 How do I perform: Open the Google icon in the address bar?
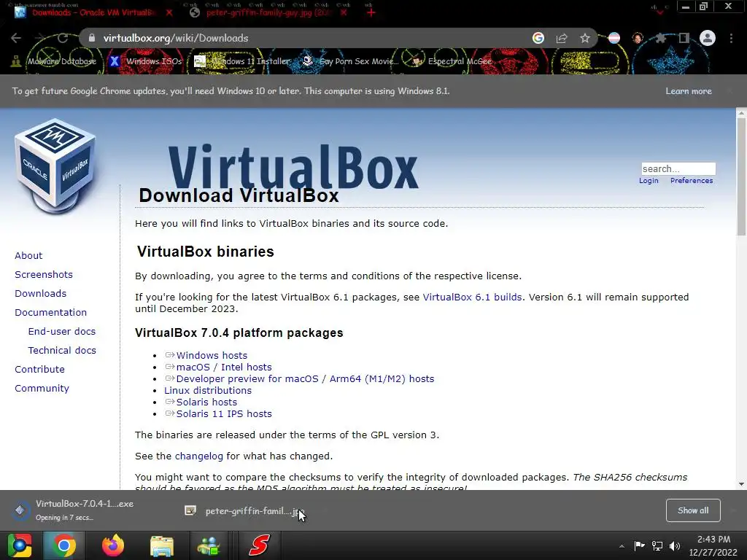[538, 38]
